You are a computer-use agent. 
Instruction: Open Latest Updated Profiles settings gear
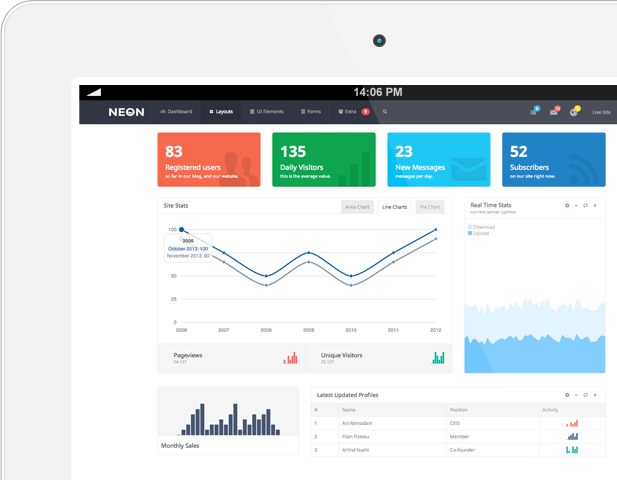coord(567,395)
